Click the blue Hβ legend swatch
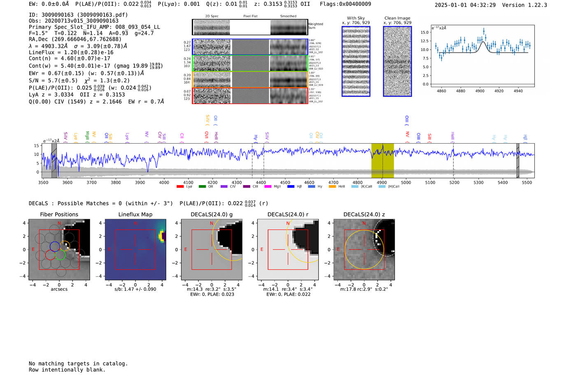 [x=291, y=187]
